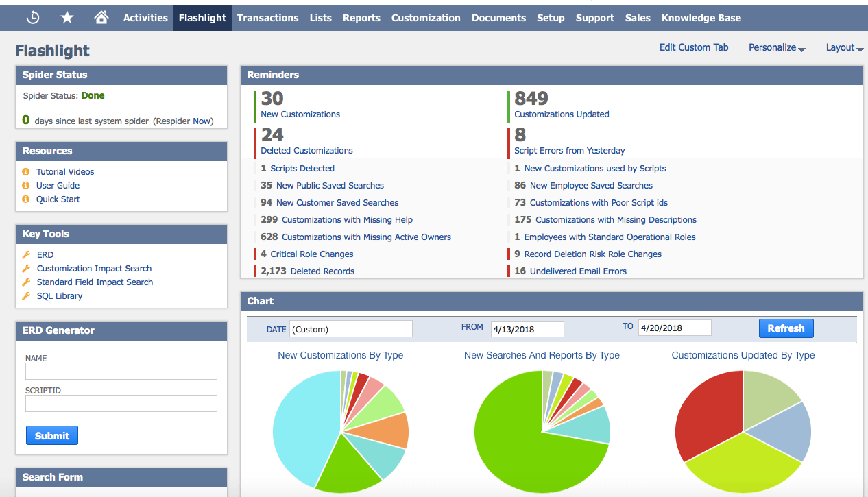This screenshot has width=868, height=497.
Task: Click the home dashboard icon
Action: pos(101,17)
